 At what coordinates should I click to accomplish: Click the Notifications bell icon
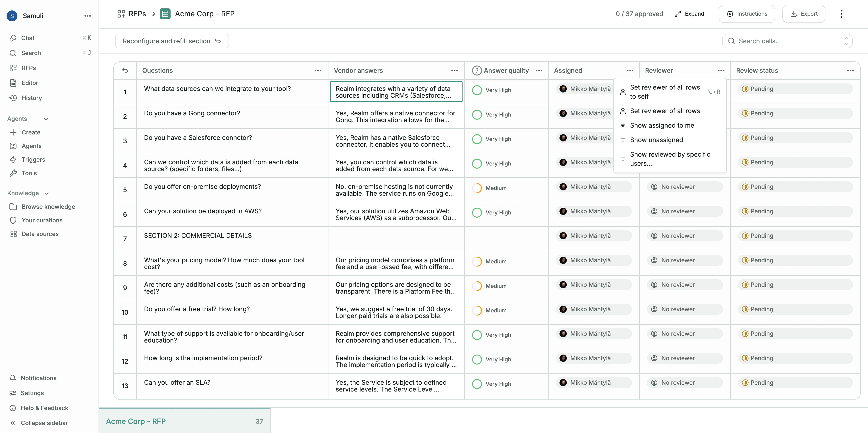(x=13, y=378)
